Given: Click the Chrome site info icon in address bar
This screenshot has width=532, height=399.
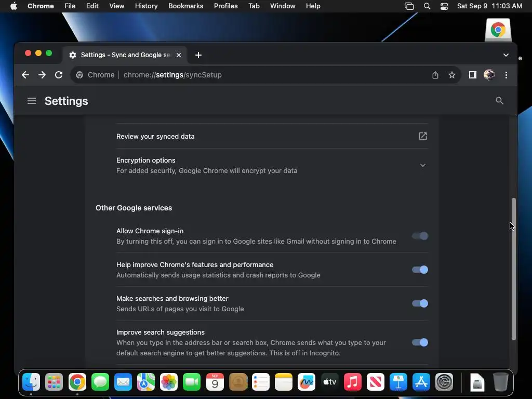Looking at the screenshot, I should tap(79, 75).
